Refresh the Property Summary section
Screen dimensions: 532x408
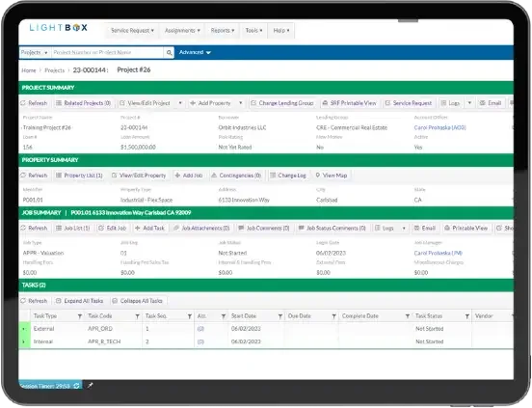point(34,176)
